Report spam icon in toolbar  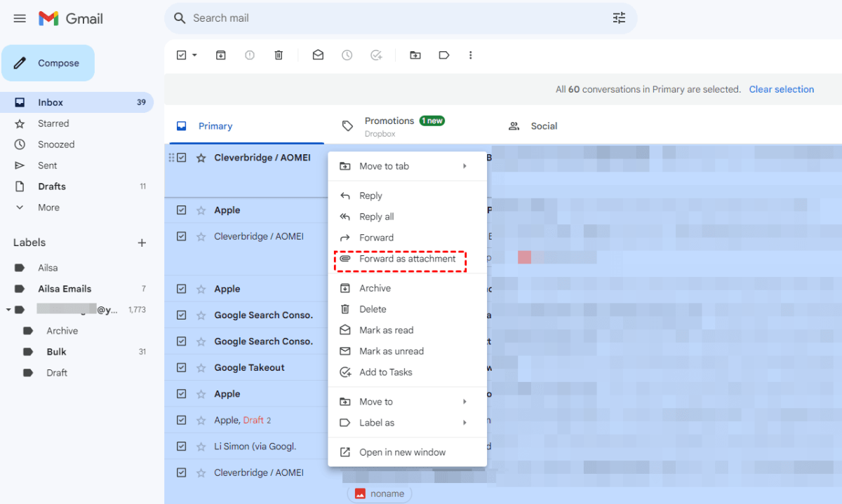tap(250, 55)
